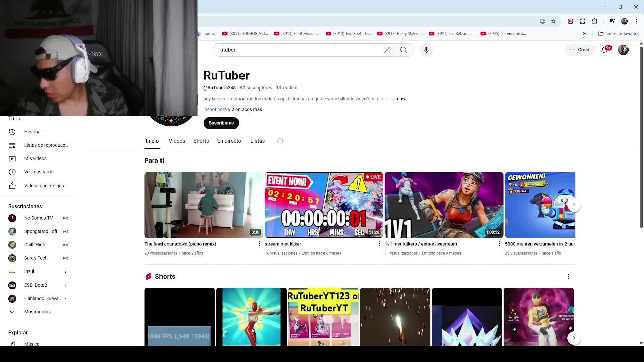This screenshot has height=362, width=644.
Task: Start voice search with the microphone icon
Action: pos(426,50)
